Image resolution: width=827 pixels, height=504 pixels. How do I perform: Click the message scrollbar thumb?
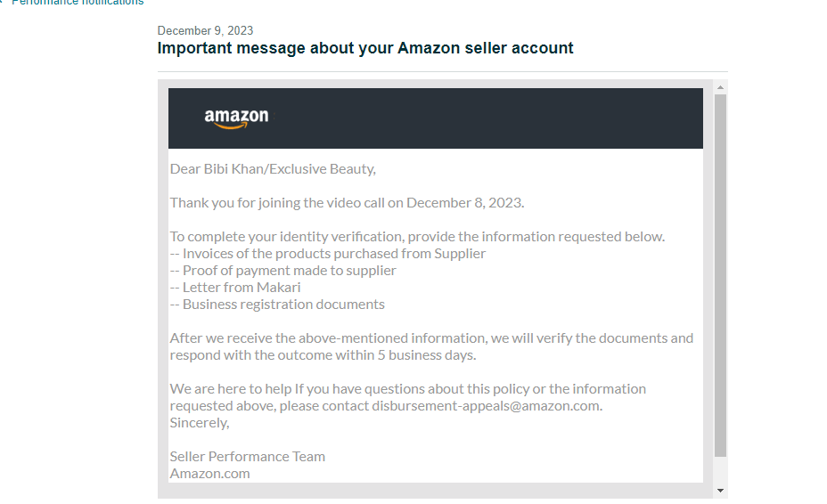[x=720, y=276]
